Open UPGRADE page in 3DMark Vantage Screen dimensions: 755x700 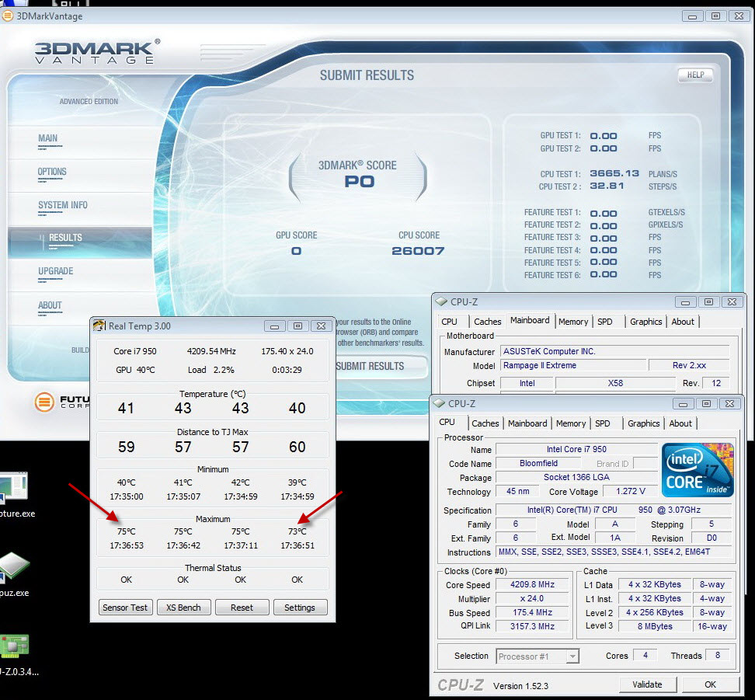(x=56, y=271)
